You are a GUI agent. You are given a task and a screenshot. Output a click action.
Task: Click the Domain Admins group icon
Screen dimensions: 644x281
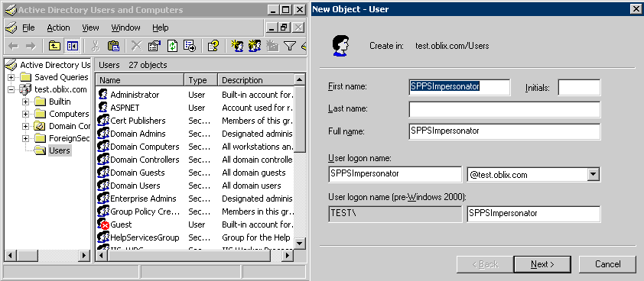102,134
